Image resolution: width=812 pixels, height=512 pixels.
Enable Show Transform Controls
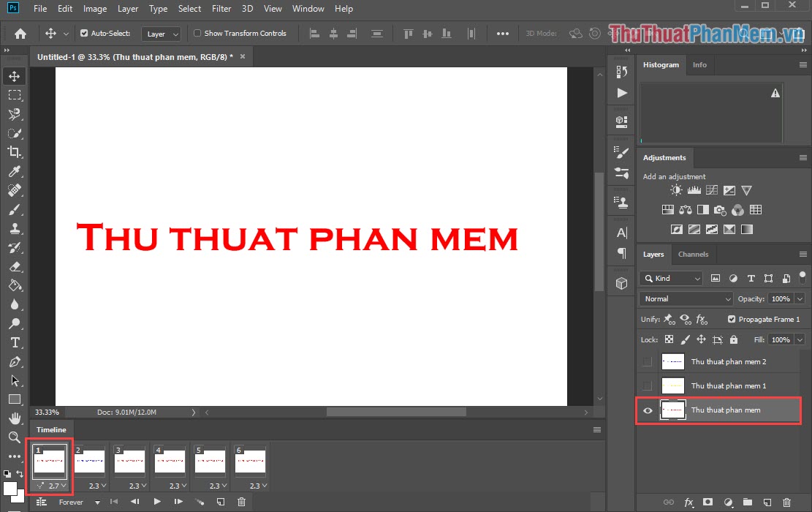pyautogui.click(x=197, y=33)
